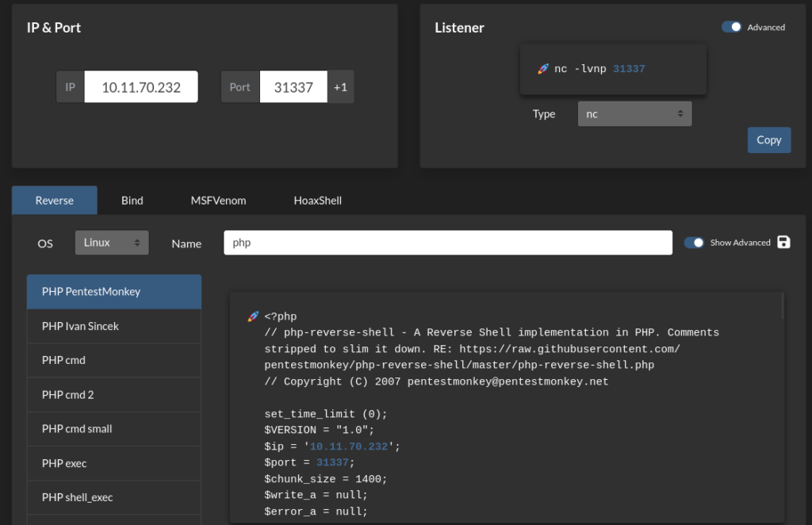Screen dimensions: 812x525
Task: Select PHP Ivan Sincek payload
Action: [114, 326]
